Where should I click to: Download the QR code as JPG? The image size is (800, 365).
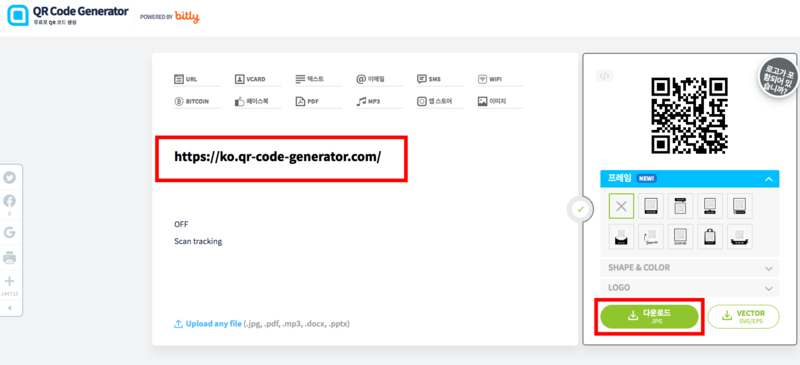click(649, 317)
